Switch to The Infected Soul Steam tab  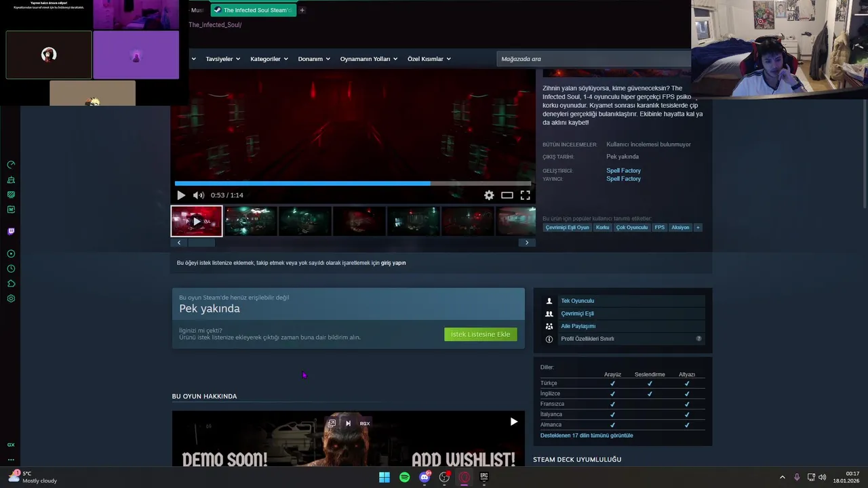click(253, 10)
